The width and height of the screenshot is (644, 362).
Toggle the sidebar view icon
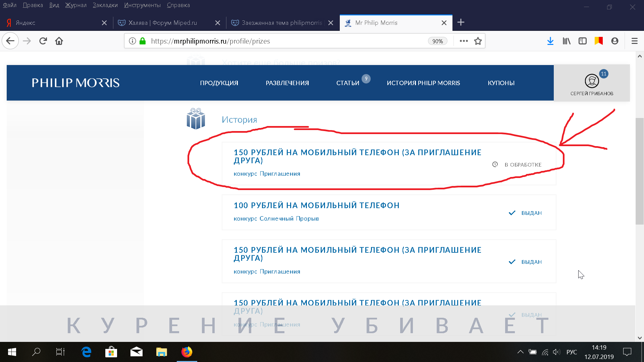(583, 41)
